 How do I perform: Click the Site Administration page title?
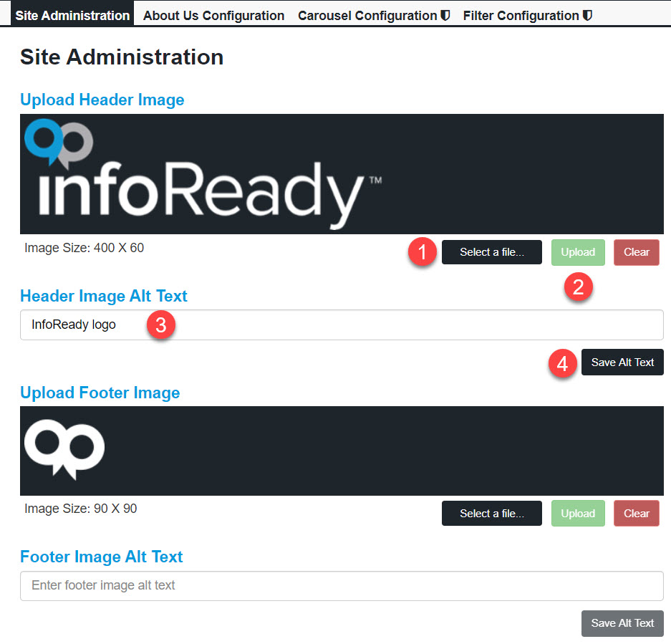122,57
